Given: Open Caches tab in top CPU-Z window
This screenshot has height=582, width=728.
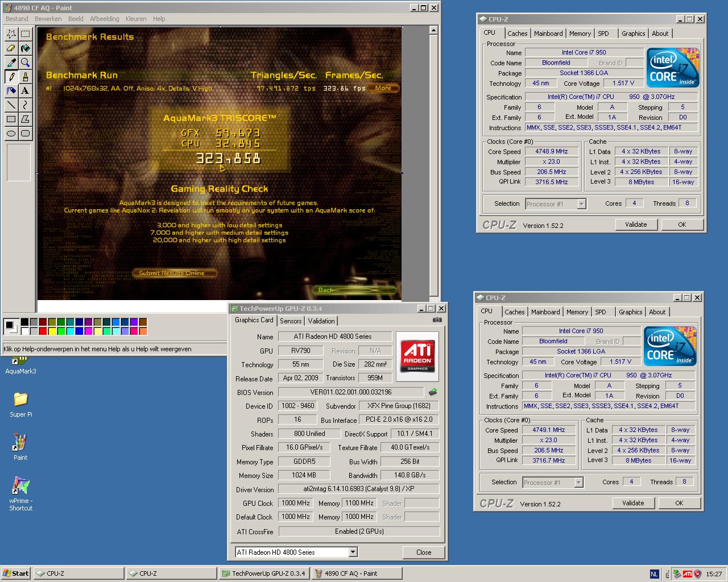Looking at the screenshot, I should (518, 34).
